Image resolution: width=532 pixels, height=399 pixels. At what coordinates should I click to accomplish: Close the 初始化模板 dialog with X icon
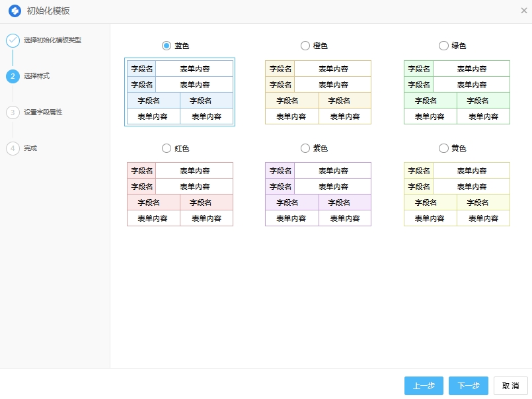(x=523, y=11)
